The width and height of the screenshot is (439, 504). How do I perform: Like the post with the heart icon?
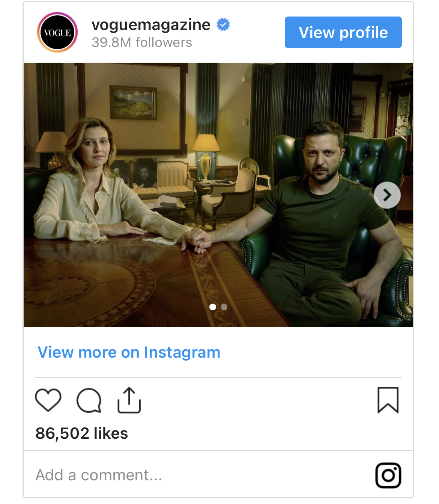click(48, 400)
